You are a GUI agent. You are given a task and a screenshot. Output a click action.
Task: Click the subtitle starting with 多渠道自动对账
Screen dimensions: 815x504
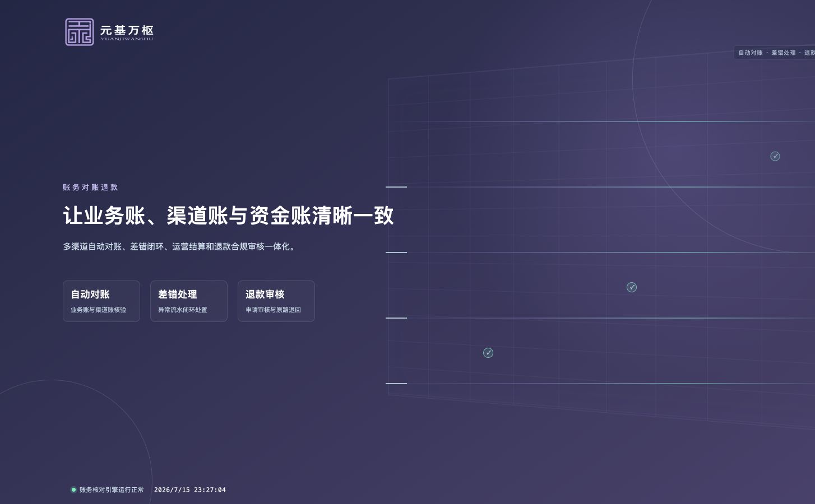click(x=179, y=246)
